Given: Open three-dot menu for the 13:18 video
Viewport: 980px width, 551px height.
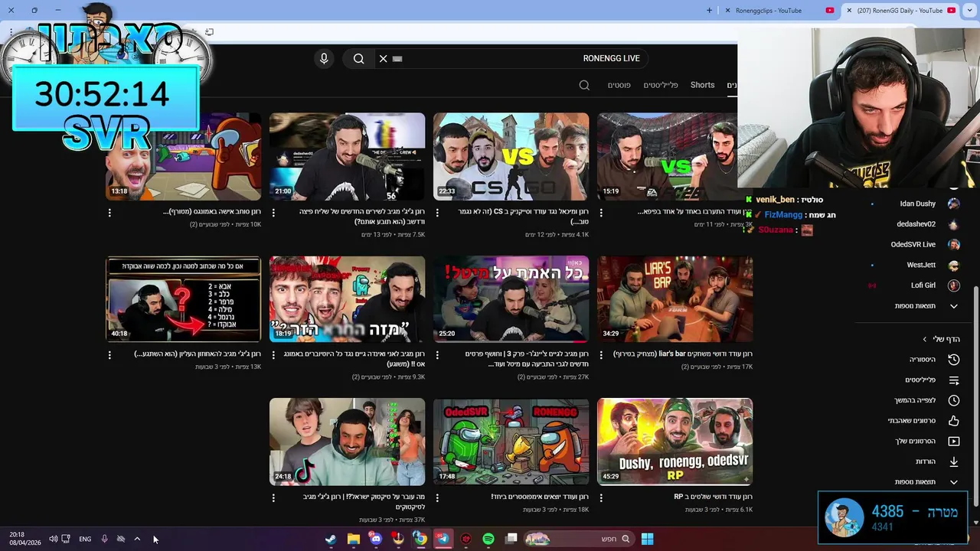Looking at the screenshot, I should pyautogui.click(x=109, y=213).
